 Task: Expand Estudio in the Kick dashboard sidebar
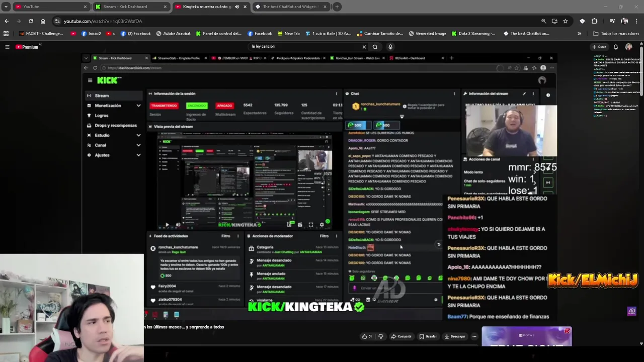[113, 135]
